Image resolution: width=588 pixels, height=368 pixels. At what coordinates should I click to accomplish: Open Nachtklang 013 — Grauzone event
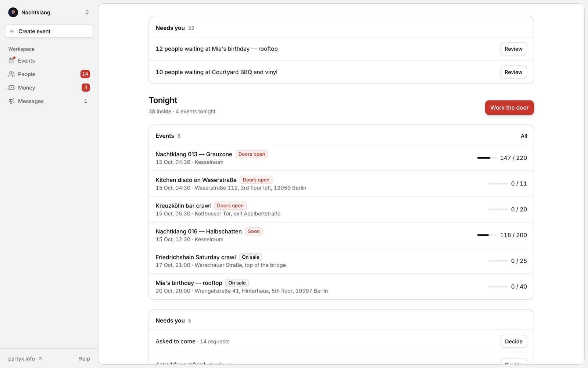tap(341, 158)
